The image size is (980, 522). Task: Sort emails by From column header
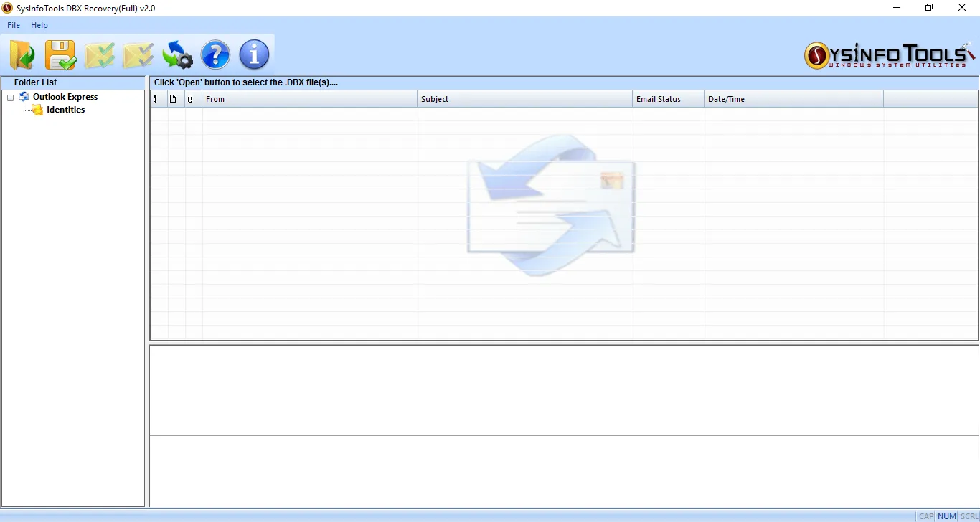310,99
